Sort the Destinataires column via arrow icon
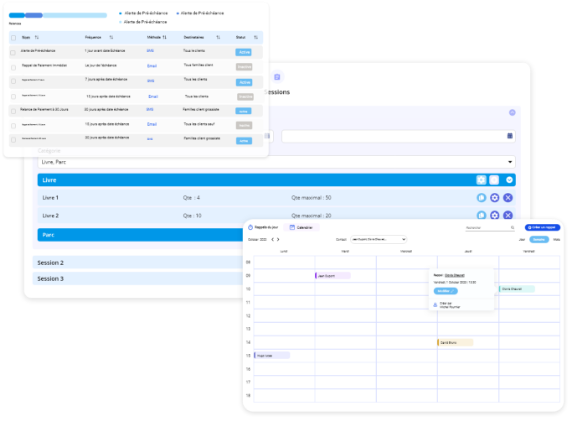 [218, 37]
